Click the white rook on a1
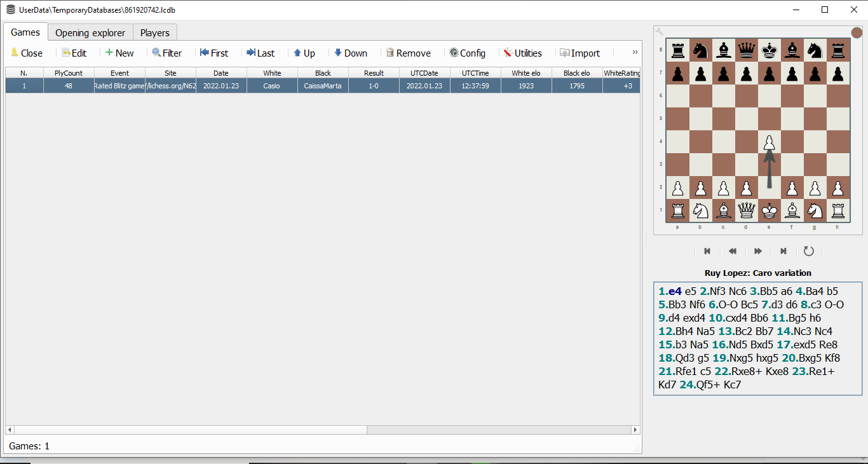Image resolution: width=868 pixels, height=464 pixels. click(678, 210)
